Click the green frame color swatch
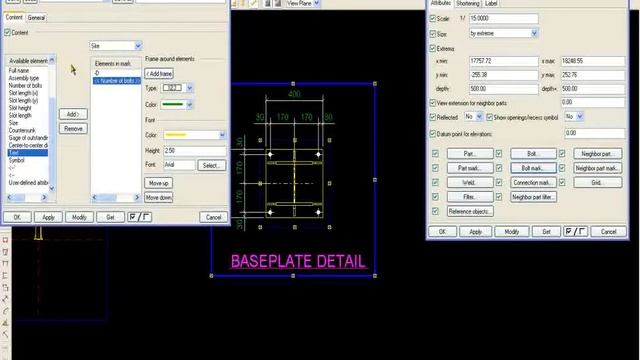Image resolution: width=640 pixels, height=360 pixels. coord(173,104)
